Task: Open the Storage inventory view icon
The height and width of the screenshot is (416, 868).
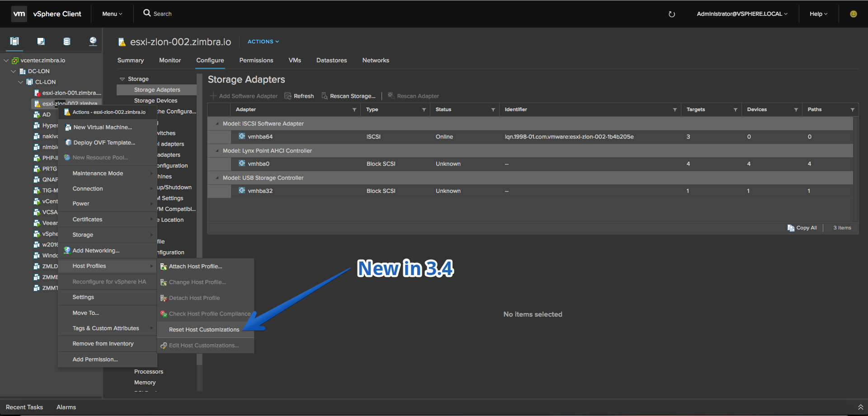Action: click(67, 42)
